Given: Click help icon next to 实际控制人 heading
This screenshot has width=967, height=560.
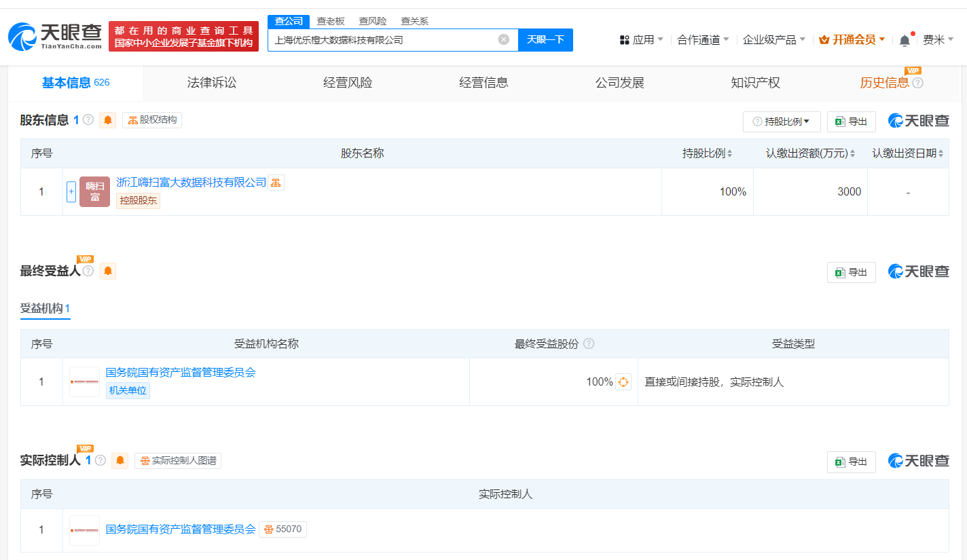Looking at the screenshot, I should (101, 460).
